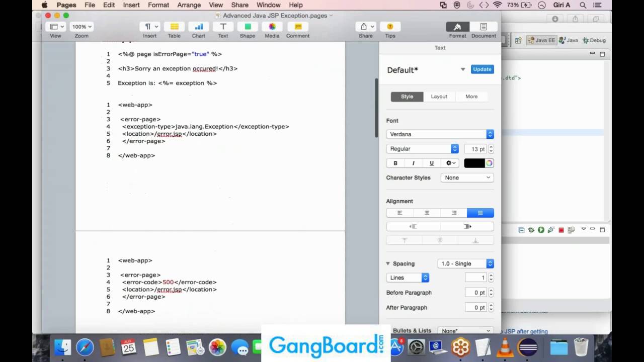Screen dimensions: 644x362
Task: Select Java EE perspective button in Eclipse
Action: (x=541, y=41)
